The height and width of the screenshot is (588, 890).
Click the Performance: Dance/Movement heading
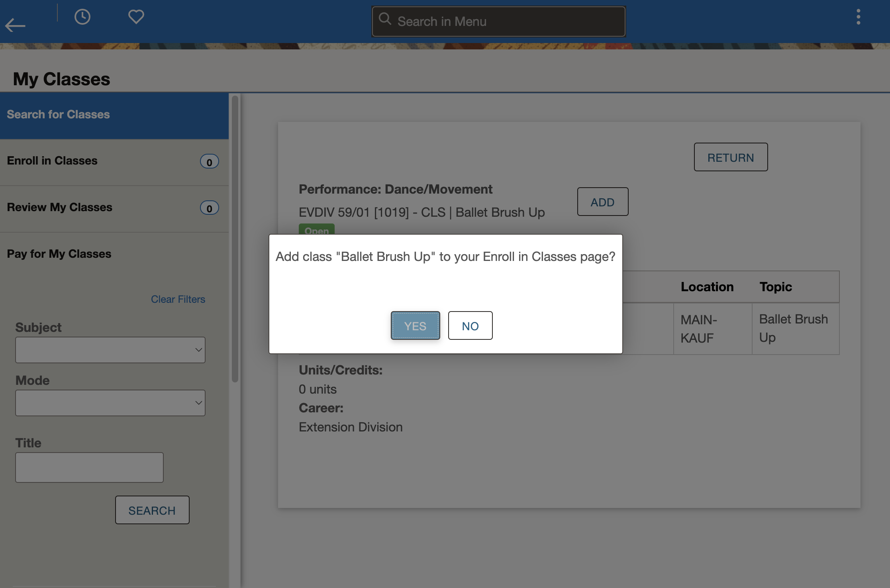[396, 189]
